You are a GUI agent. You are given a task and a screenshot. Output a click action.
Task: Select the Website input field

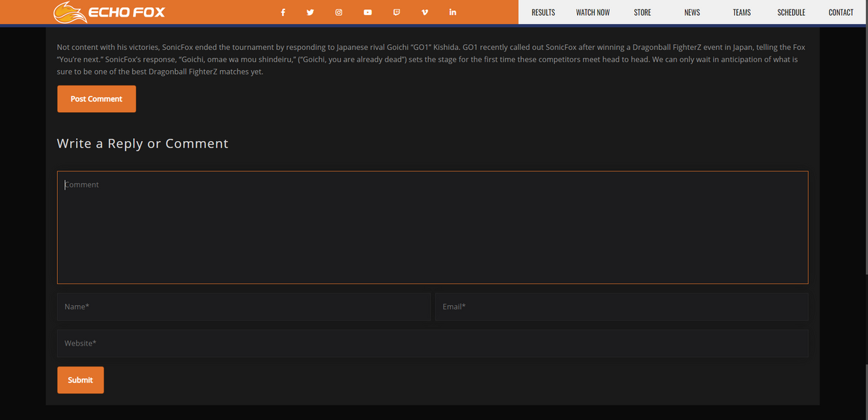click(433, 343)
